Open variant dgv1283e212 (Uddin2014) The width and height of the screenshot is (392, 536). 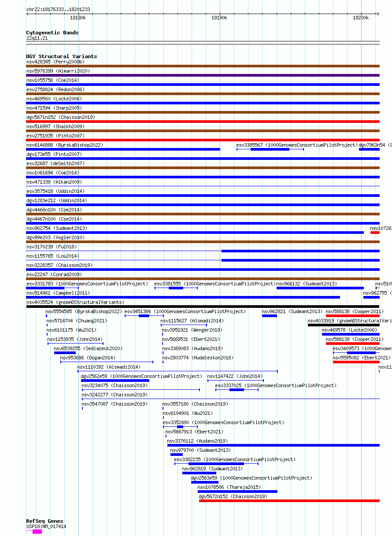(x=57, y=200)
